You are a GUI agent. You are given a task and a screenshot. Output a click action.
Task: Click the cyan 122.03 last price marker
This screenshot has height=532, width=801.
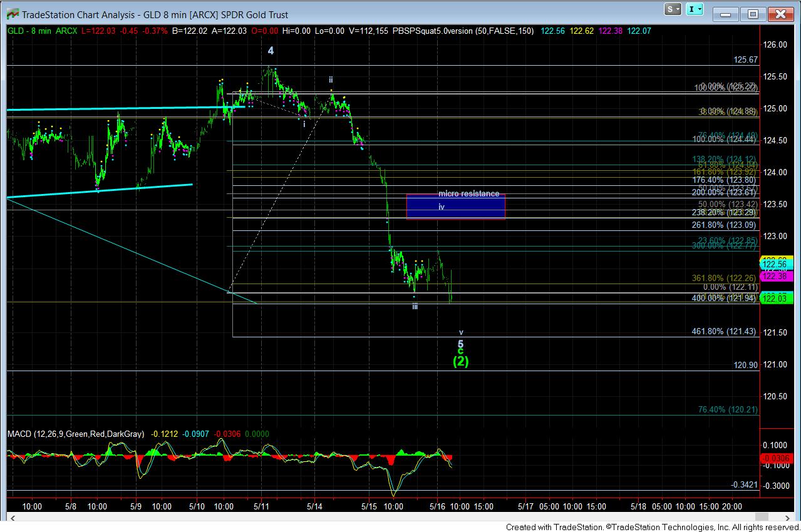(x=777, y=299)
